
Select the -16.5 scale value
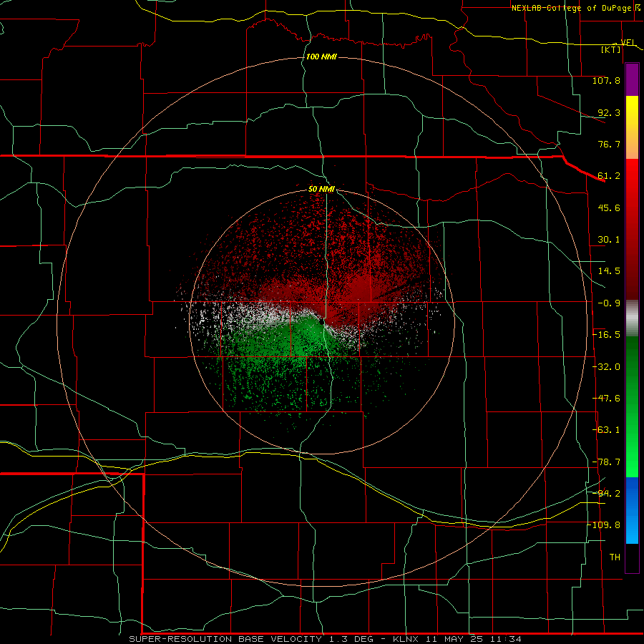606,335
